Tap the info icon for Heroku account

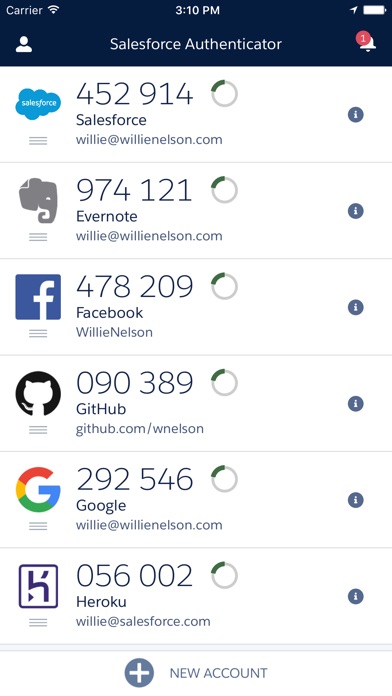356,596
